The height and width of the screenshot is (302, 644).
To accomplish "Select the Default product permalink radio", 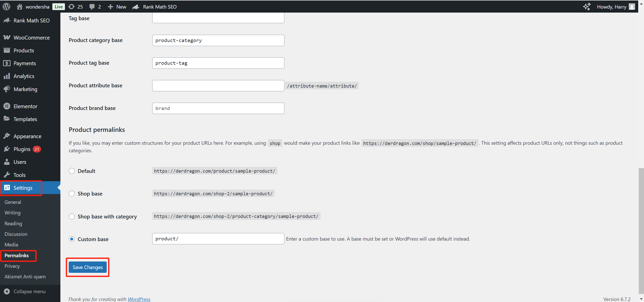I will point(72,171).
